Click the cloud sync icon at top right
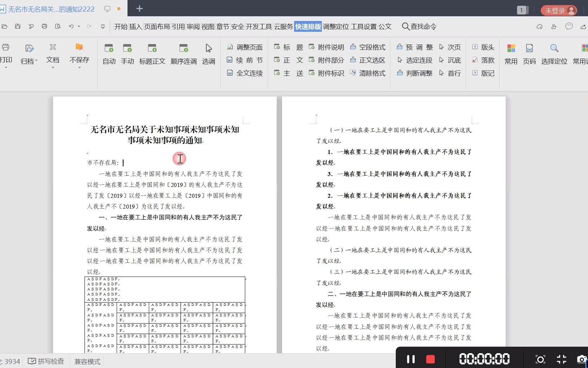 539,26
